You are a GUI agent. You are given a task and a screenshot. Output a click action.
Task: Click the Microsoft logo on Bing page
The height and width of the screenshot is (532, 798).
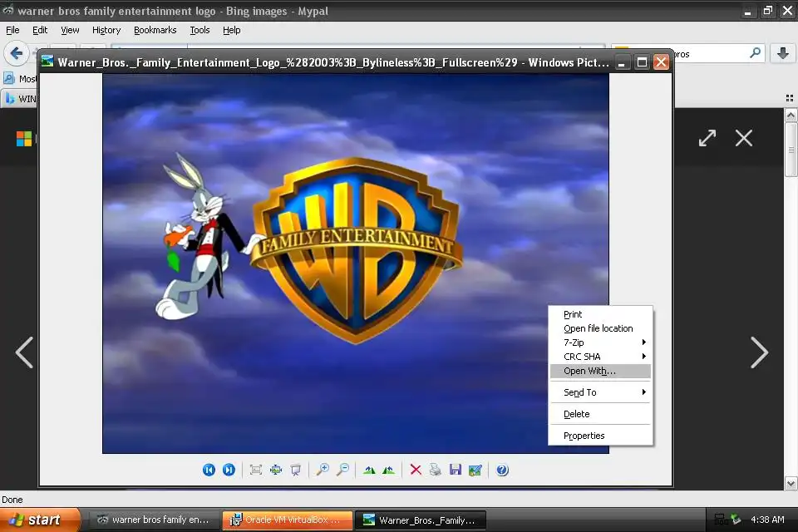coord(24,139)
